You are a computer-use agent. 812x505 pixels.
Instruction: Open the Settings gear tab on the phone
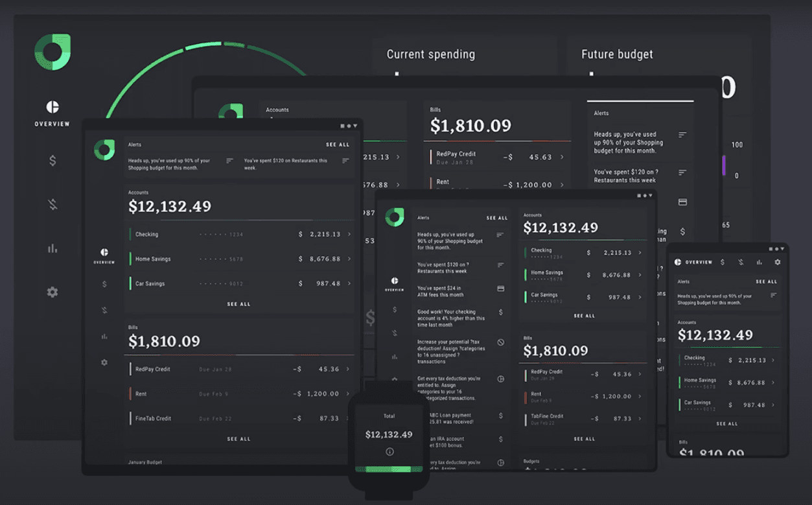[777, 262]
